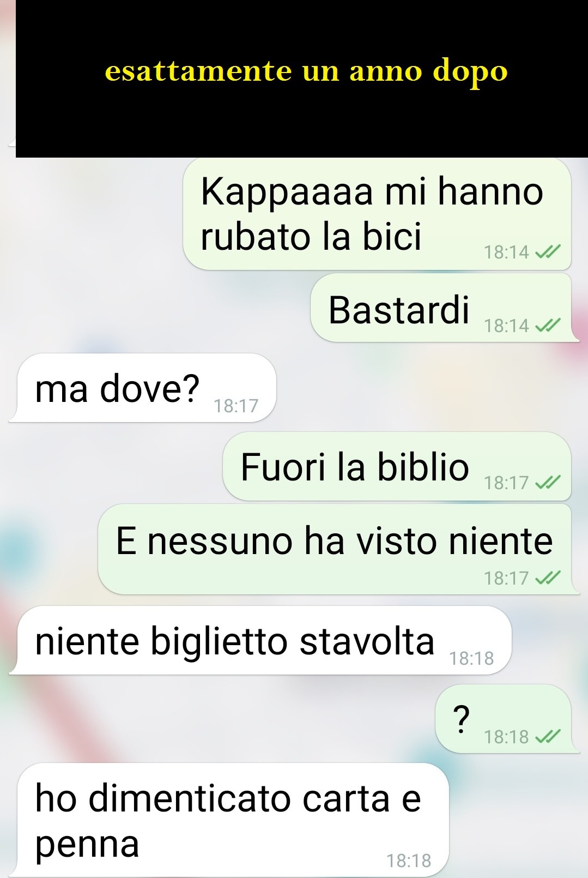Tap the 18:14 timestamp beside 'Bastardi'

(506, 326)
